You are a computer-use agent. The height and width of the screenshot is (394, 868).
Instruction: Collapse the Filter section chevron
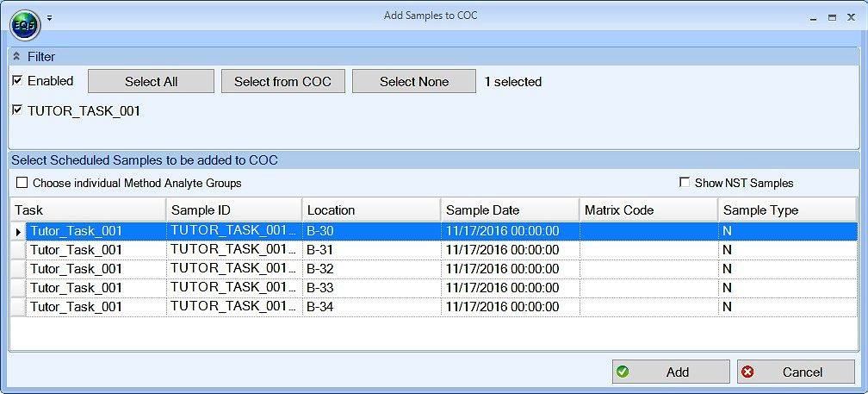16,57
